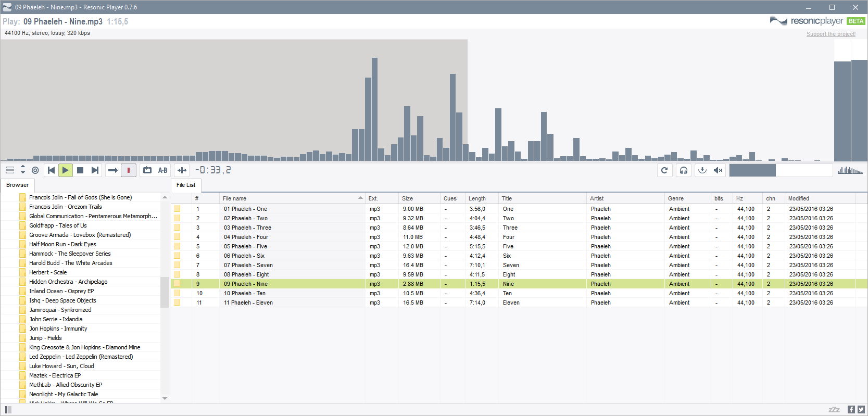Sort by Length column header
Viewport: 868px width, 416px height.
click(482, 198)
